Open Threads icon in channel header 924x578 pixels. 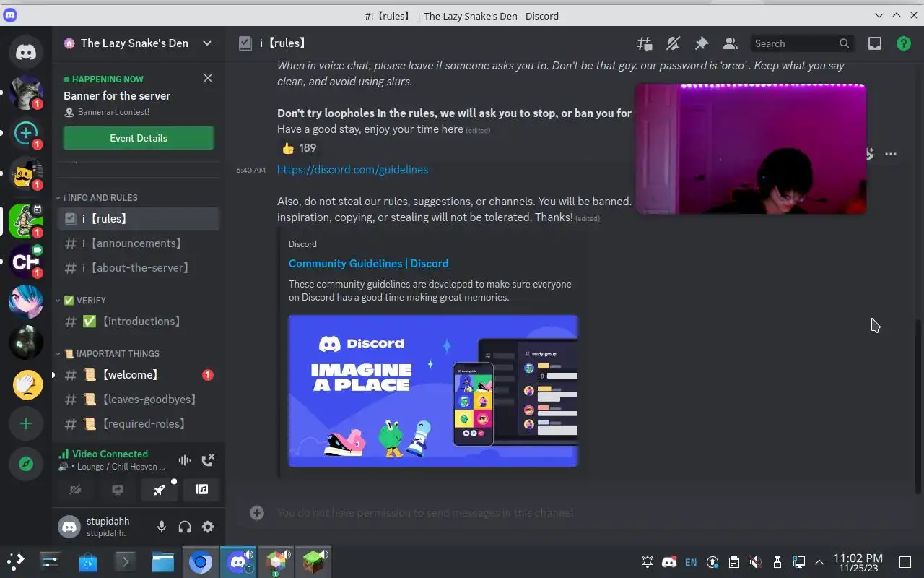click(645, 43)
